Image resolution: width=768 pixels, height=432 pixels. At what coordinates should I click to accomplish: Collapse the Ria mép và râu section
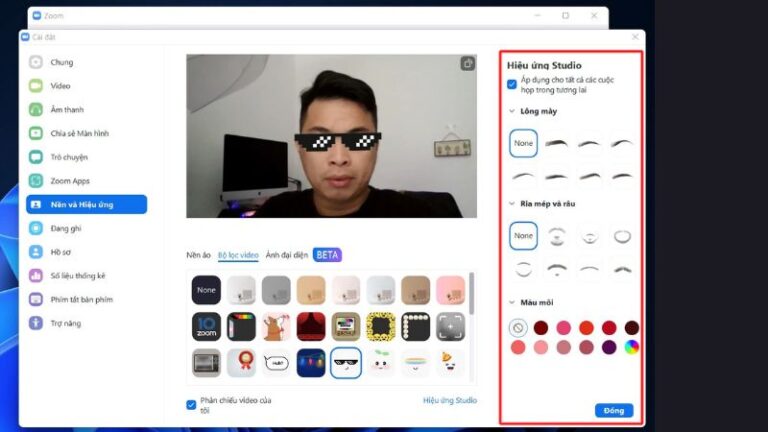(512, 204)
